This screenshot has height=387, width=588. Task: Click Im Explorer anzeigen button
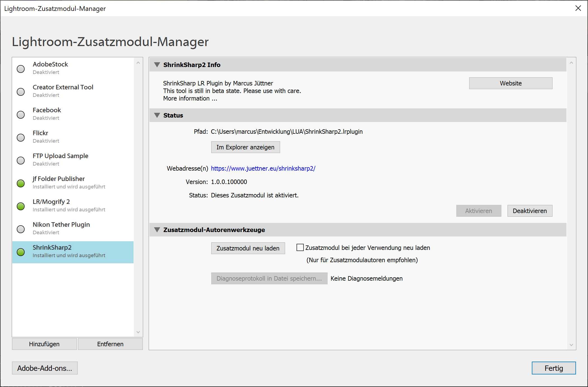coord(245,147)
